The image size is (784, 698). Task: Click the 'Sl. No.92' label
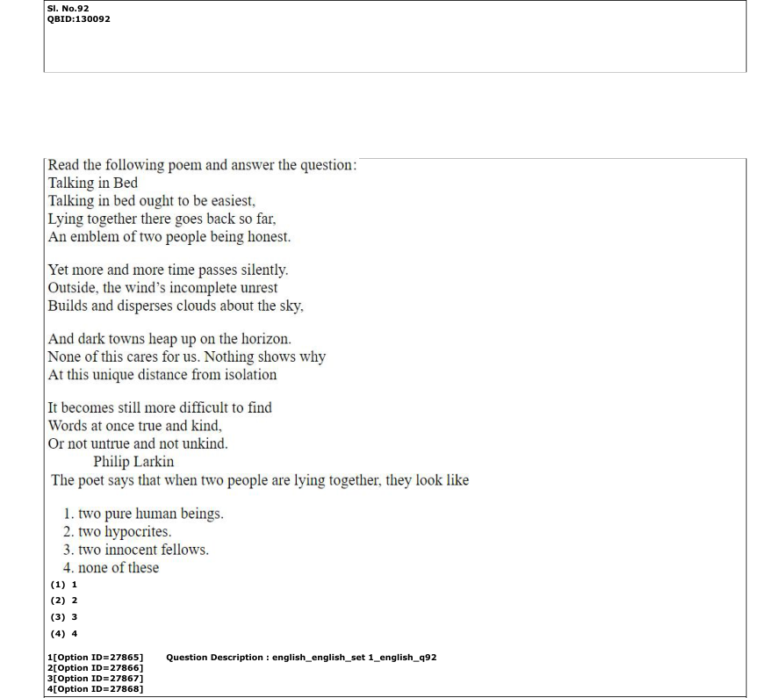click(68, 9)
